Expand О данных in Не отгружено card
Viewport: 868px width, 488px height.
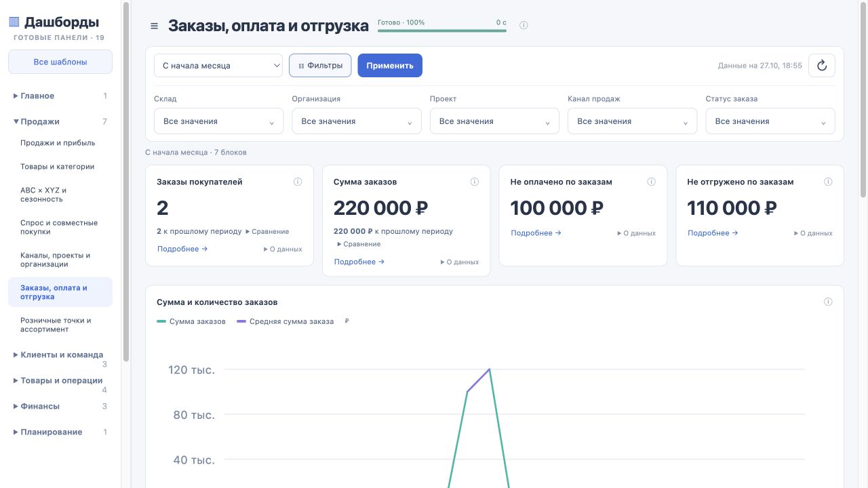(813, 233)
